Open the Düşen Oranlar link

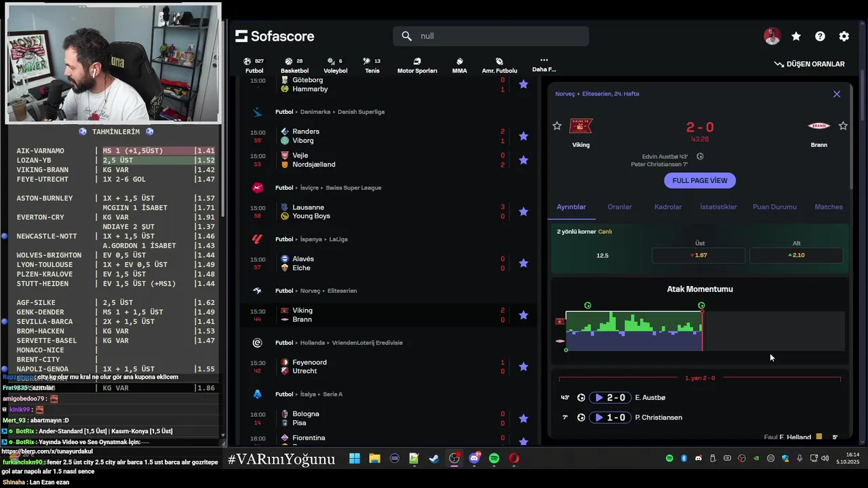809,64
